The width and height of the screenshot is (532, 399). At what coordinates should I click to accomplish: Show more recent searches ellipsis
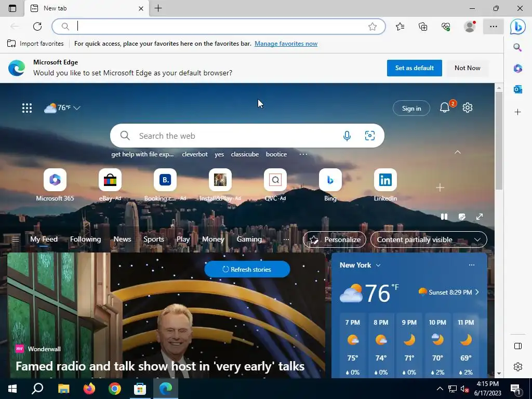coord(303,154)
